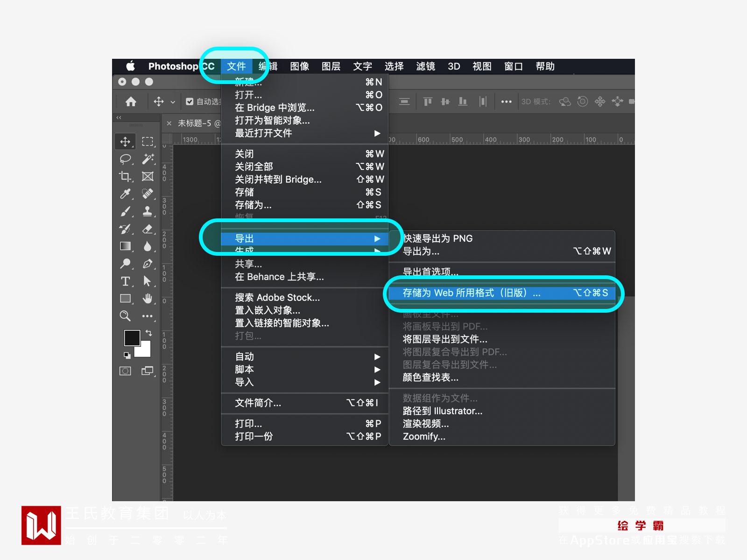Choose 存储为 Web 所用格式（旧版）
The width and height of the screenshot is (747, 560).
(502, 293)
